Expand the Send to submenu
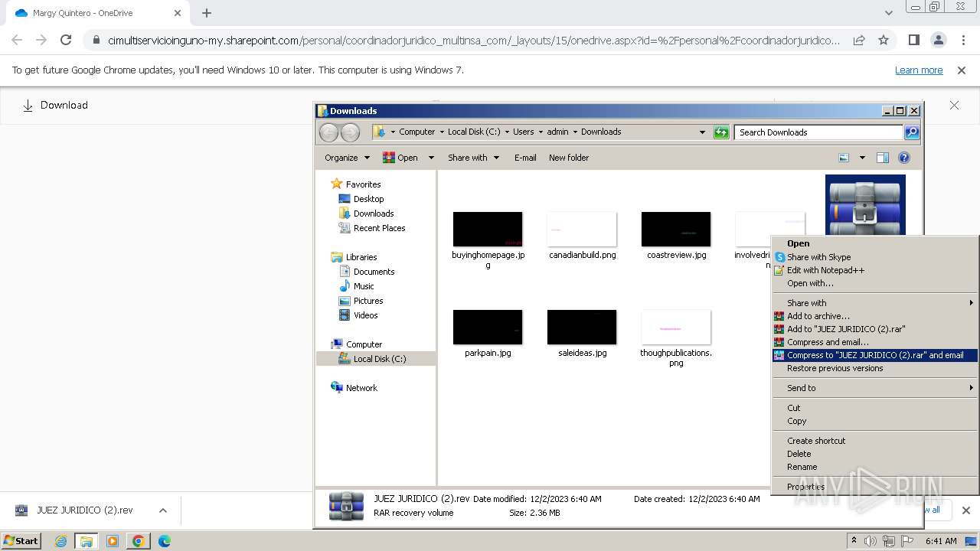The width and height of the screenshot is (980, 551). click(x=874, y=388)
